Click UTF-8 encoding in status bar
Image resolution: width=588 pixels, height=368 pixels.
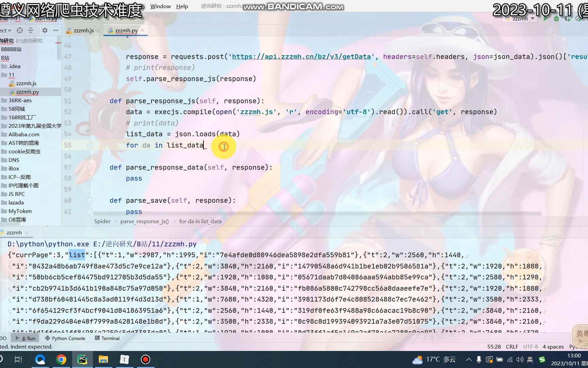pyautogui.click(x=530, y=347)
